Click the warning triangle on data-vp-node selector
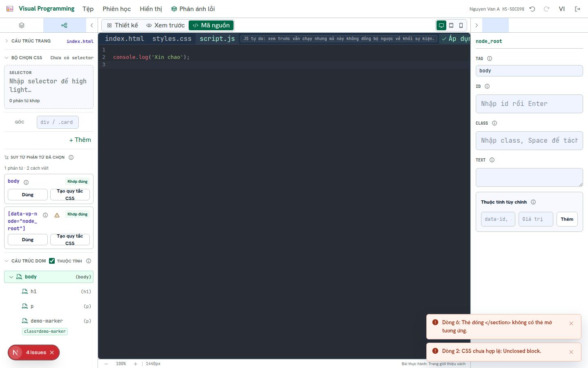 57,215
